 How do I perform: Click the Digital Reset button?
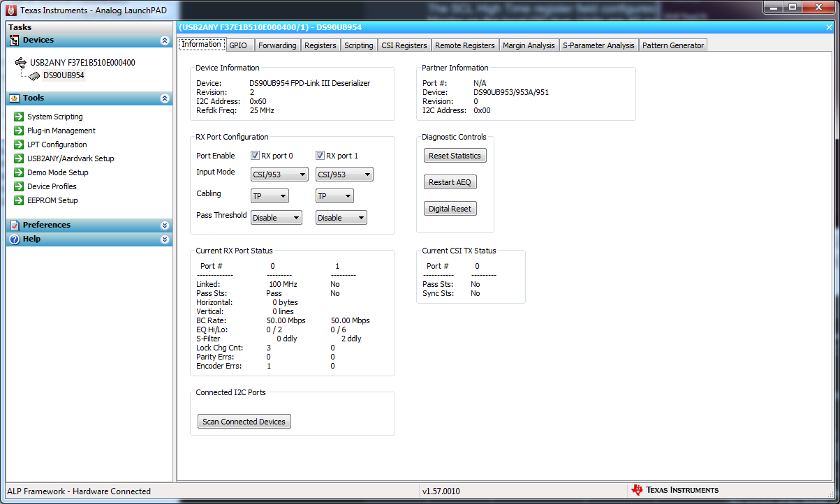tap(450, 209)
